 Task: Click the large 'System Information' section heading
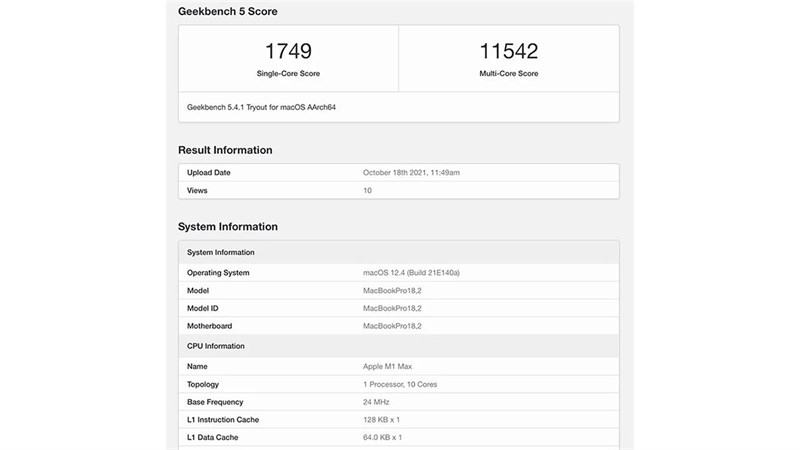coord(228,227)
